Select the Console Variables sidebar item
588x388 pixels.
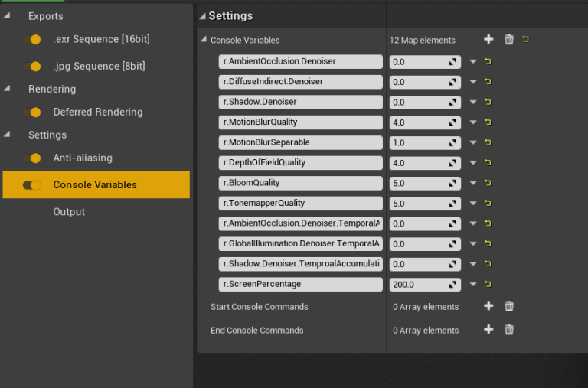(x=95, y=185)
